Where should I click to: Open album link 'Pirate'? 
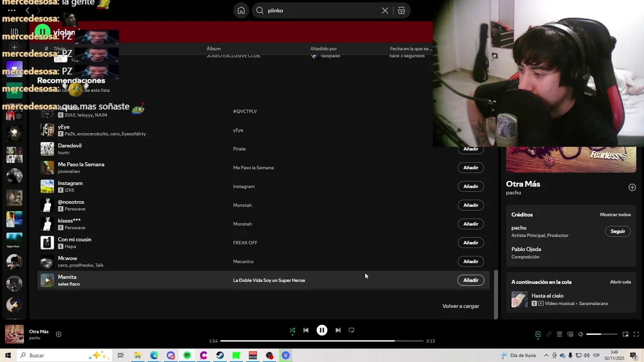(239, 149)
